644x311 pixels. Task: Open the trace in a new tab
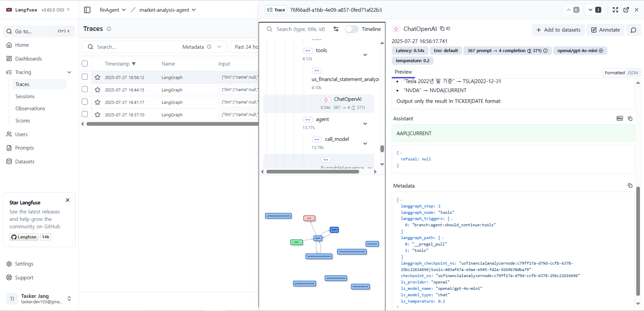point(626,10)
